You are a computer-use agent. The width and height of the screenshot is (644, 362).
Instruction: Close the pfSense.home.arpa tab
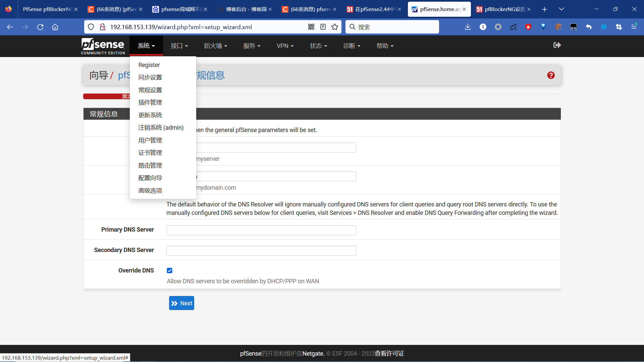(x=464, y=9)
